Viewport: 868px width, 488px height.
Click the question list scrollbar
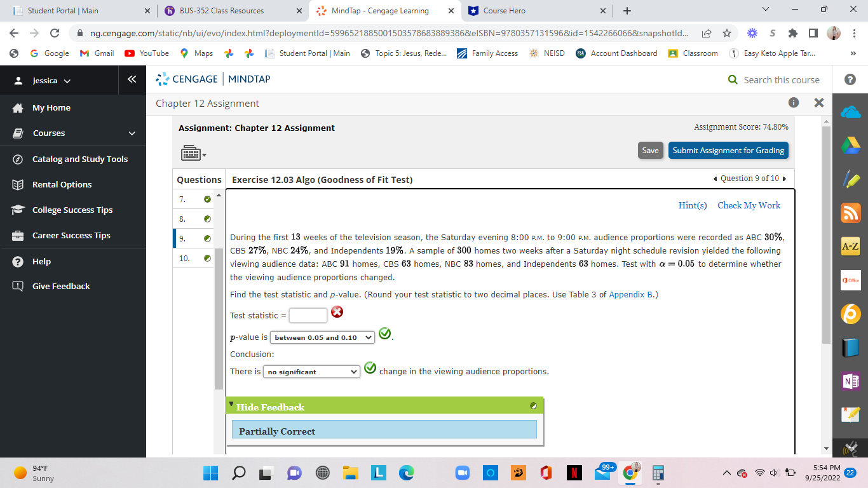click(219, 318)
